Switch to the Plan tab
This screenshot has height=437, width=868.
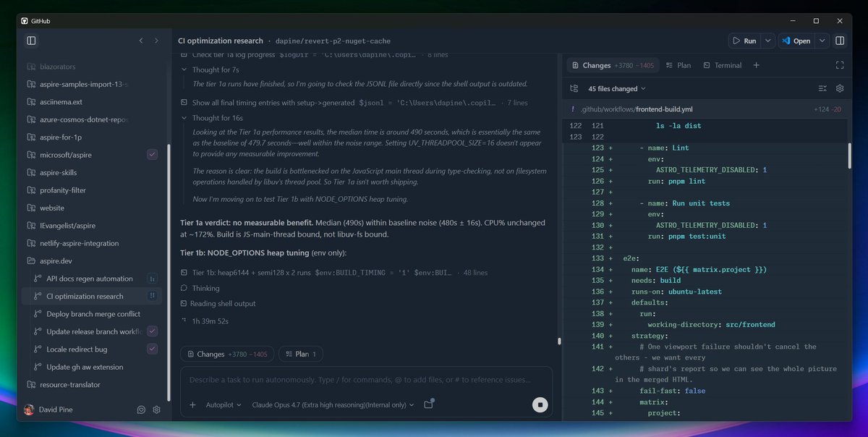(677, 65)
